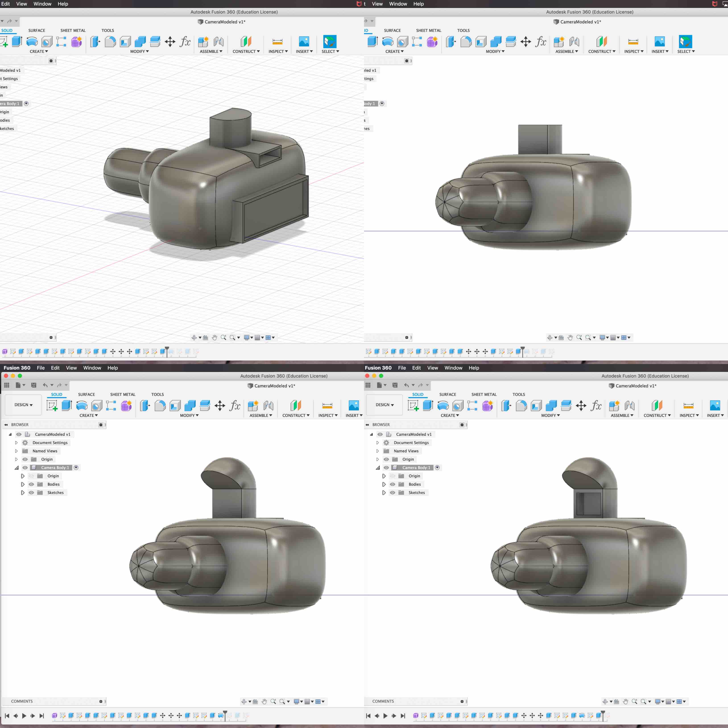Viewport: 728px width, 728px height.
Task: Select Press Pull tool in lower-left window
Action: [145, 405]
